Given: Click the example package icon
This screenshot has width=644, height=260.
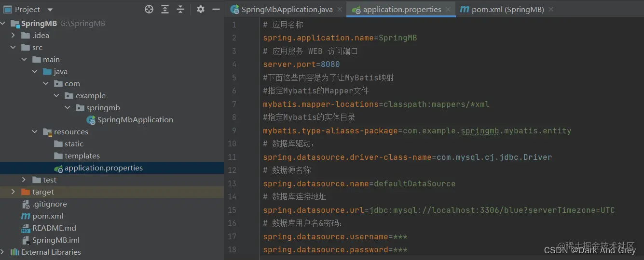Looking at the screenshot, I should tap(69, 96).
